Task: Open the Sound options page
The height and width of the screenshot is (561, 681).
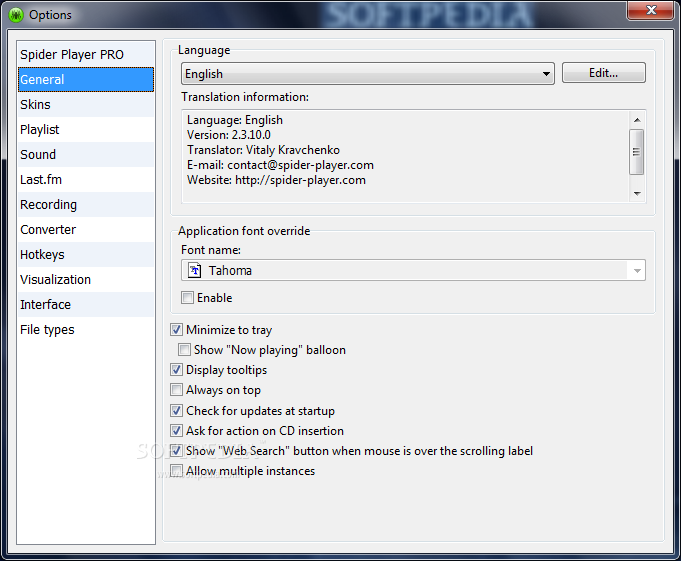Action: pos(86,155)
